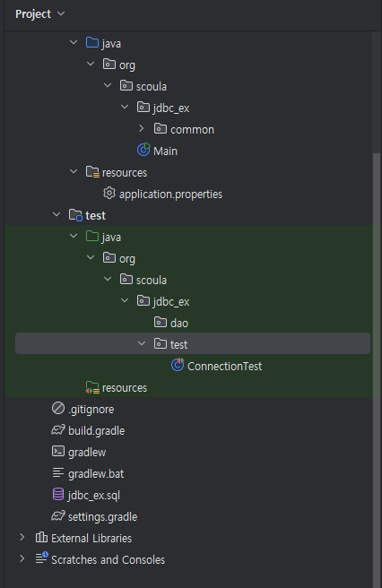Collapse the main resources folder

pos(74,172)
